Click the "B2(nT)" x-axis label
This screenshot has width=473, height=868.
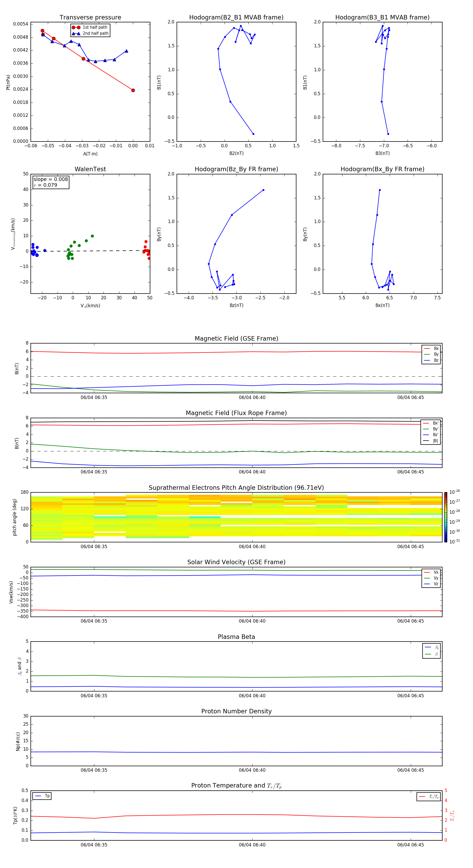(236, 153)
